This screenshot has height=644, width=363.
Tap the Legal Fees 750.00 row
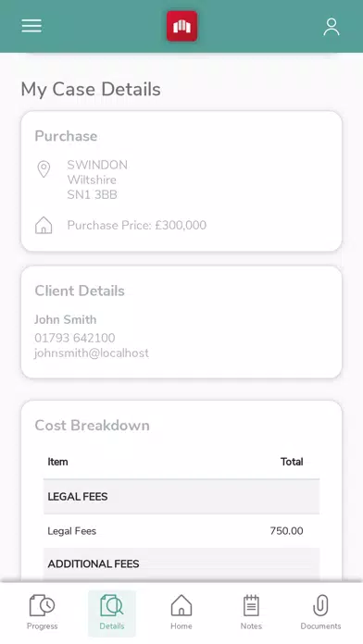point(181,530)
